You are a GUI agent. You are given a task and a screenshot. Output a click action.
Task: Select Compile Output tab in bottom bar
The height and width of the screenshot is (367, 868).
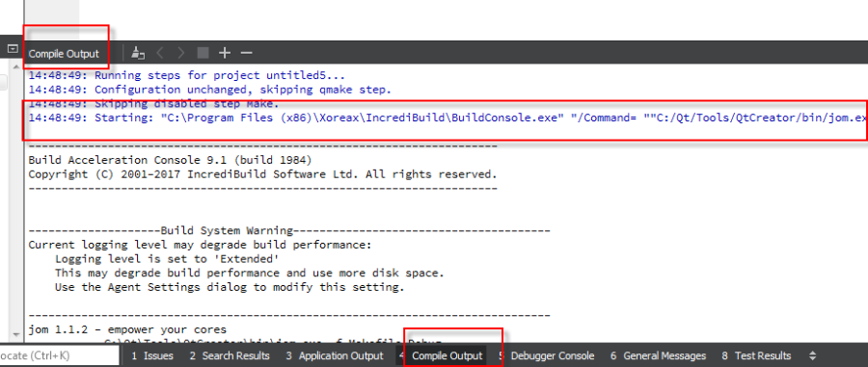coord(441,356)
